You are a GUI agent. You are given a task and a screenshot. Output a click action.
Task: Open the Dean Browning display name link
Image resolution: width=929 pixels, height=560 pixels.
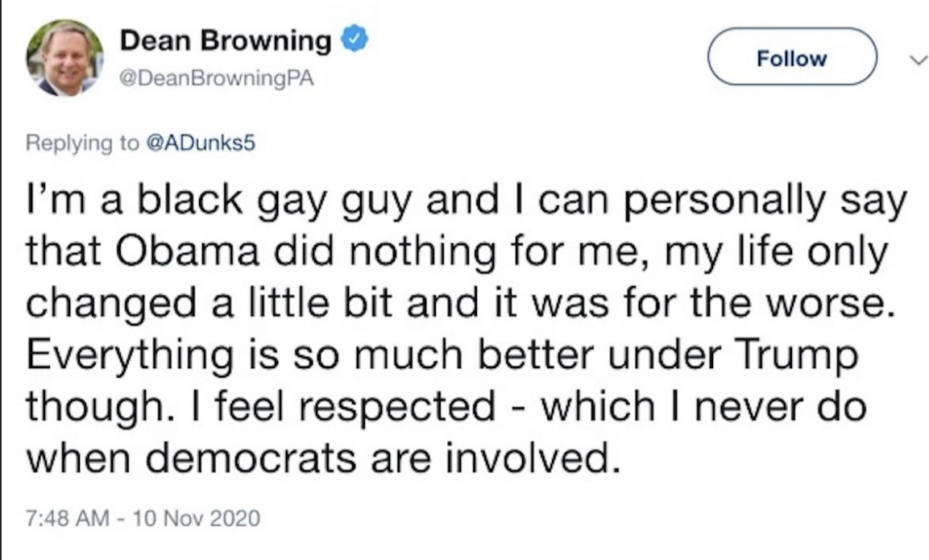click(x=226, y=40)
